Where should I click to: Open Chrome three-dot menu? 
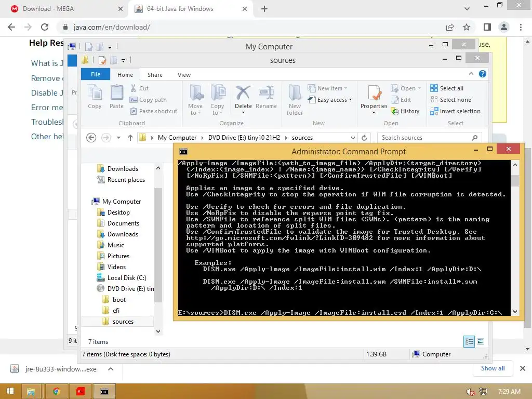click(521, 27)
